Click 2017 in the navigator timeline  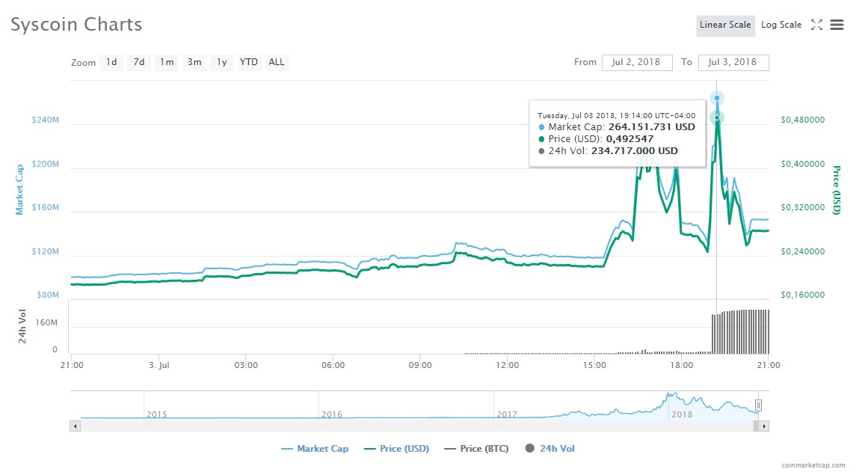click(506, 414)
